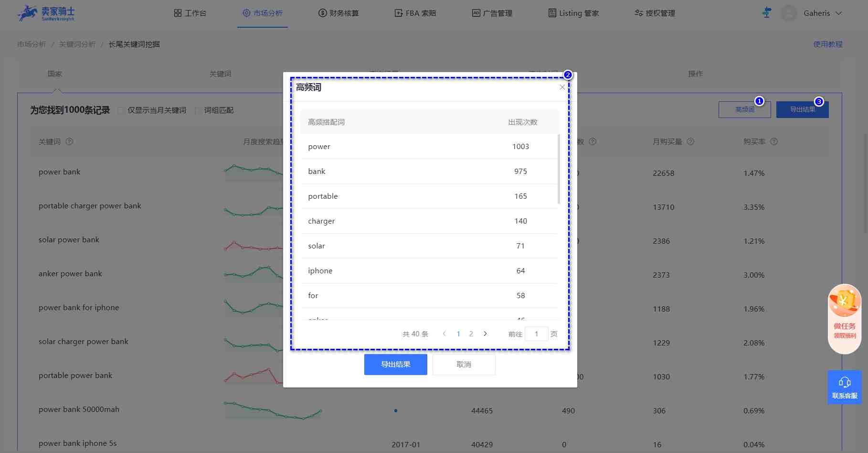Click help icon next to 购买率 header
Screen dimensions: 868x453
(774, 141)
